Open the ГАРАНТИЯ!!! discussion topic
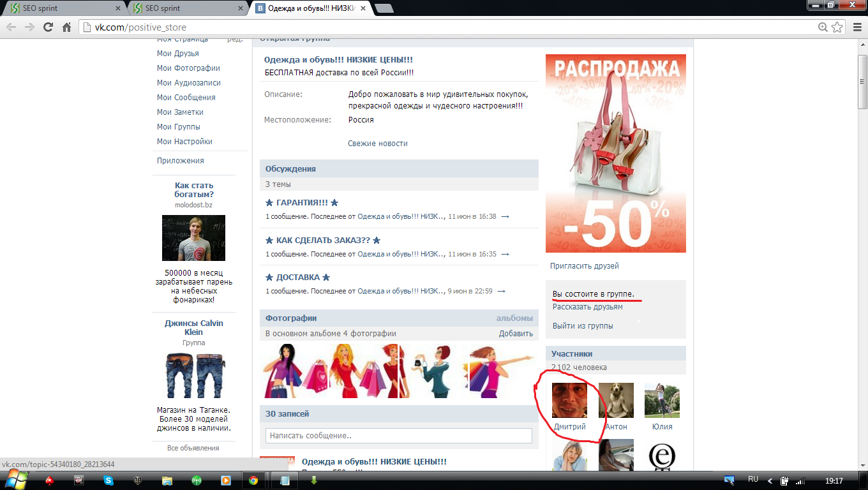This screenshot has height=490, width=868. pyautogui.click(x=301, y=203)
